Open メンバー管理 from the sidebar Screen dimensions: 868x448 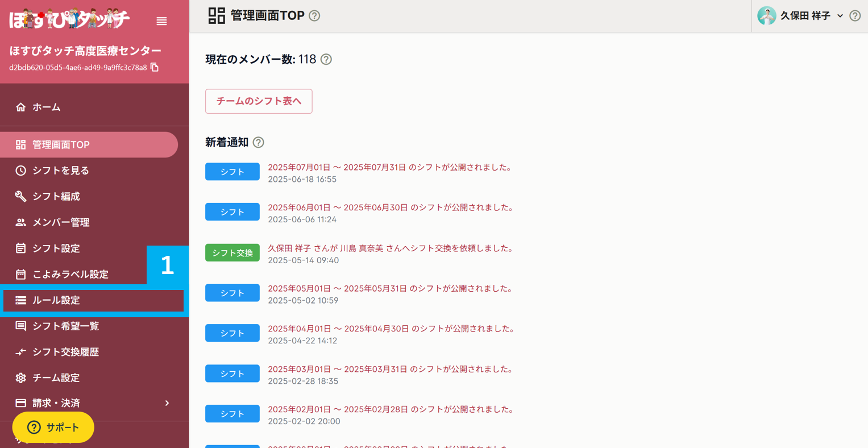[x=61, y=222]
